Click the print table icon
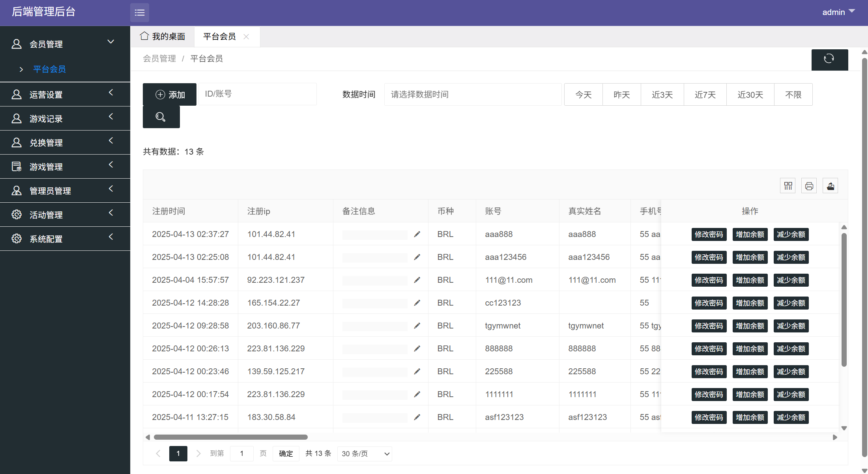 [x=809, y=186]
